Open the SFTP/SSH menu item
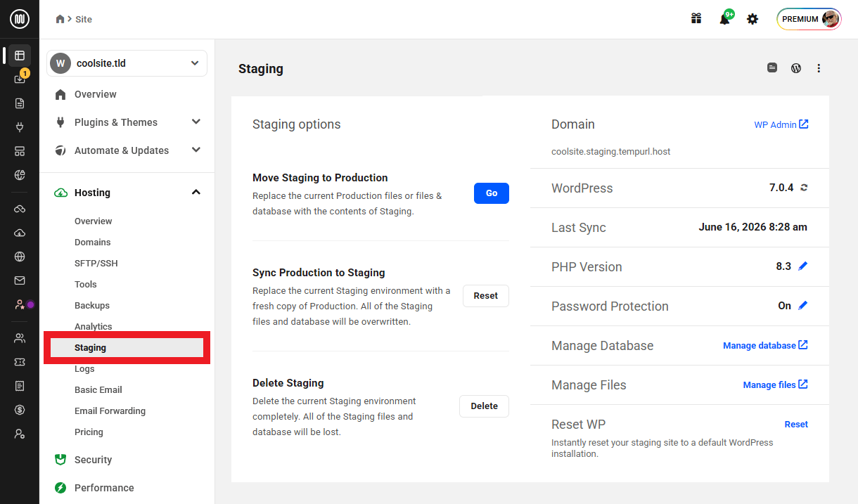The image size is (858, 504). (96, 263)
